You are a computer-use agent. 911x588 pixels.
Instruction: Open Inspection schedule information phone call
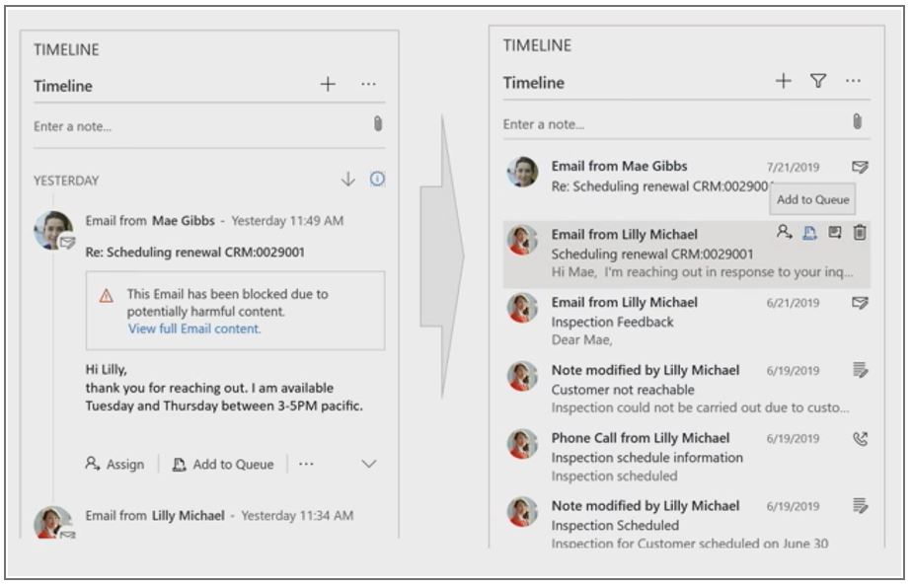pos(687,457)
